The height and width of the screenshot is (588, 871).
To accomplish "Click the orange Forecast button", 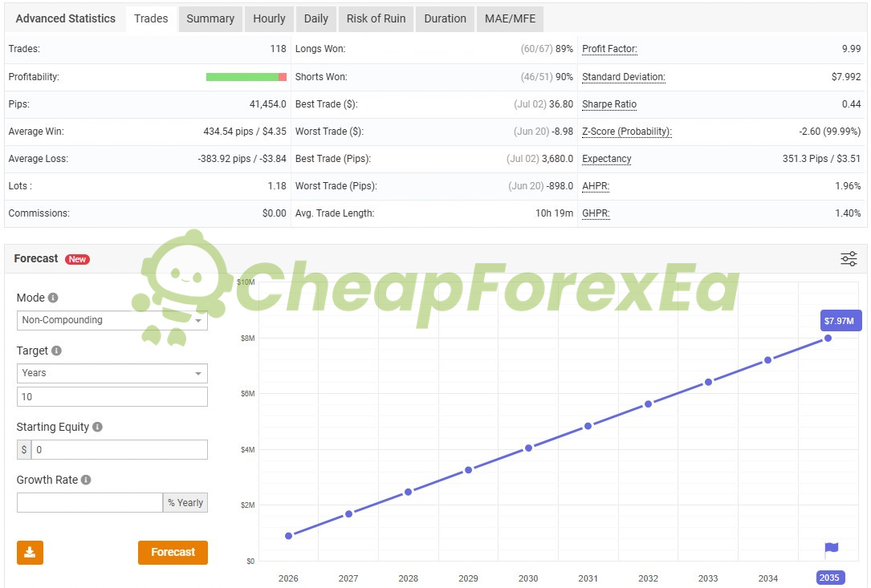I will [173, 553].
